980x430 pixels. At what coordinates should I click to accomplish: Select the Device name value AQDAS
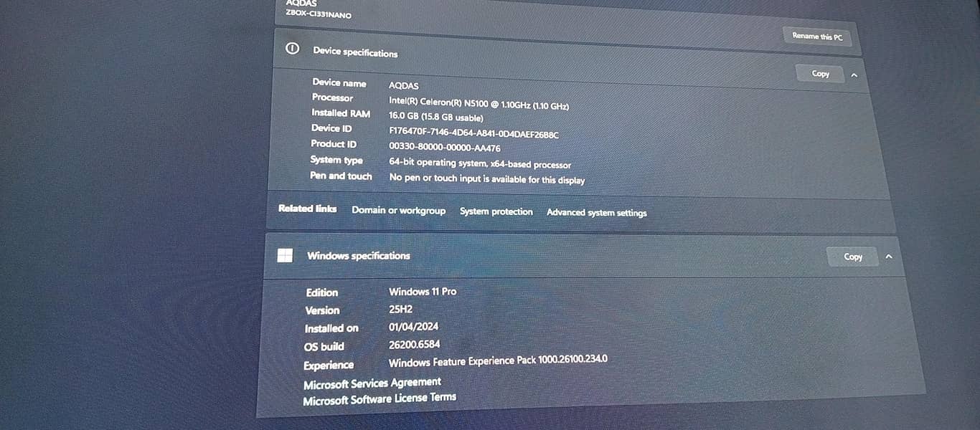click(404, 85)
